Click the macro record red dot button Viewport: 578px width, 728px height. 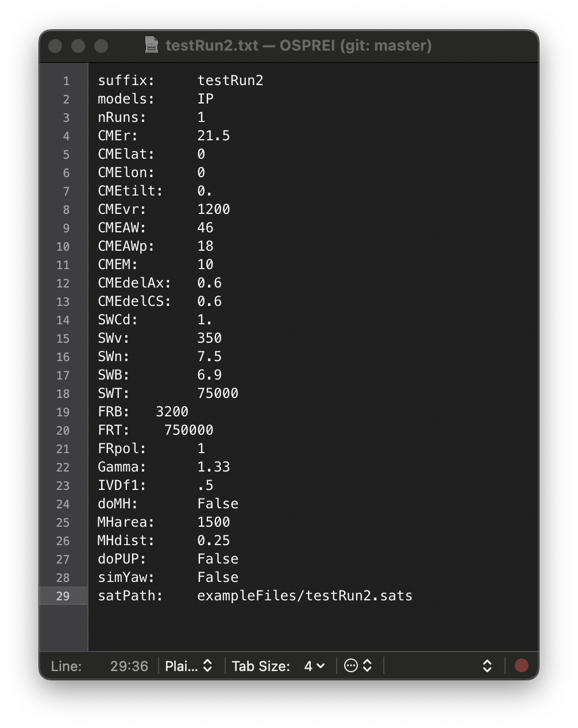tap(521, 666)
